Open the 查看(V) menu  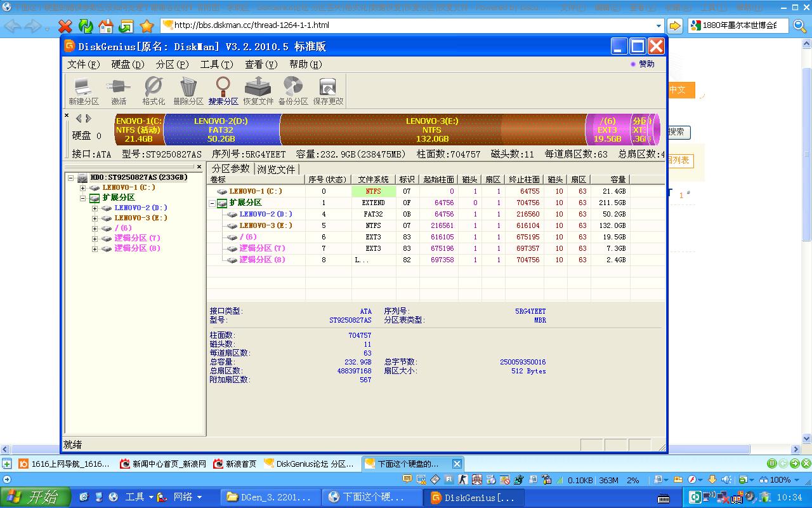(261, 64)
